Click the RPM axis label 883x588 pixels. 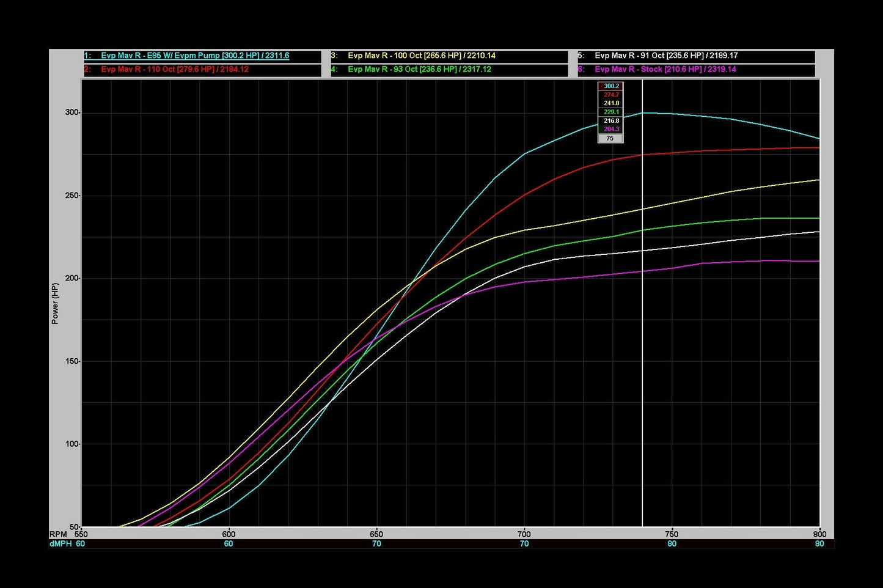tap(58, 534)
